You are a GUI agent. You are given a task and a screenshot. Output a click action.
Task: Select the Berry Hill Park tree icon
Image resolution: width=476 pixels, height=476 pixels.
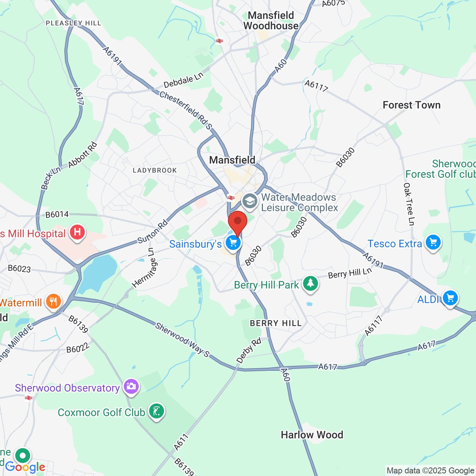[311, 284]
